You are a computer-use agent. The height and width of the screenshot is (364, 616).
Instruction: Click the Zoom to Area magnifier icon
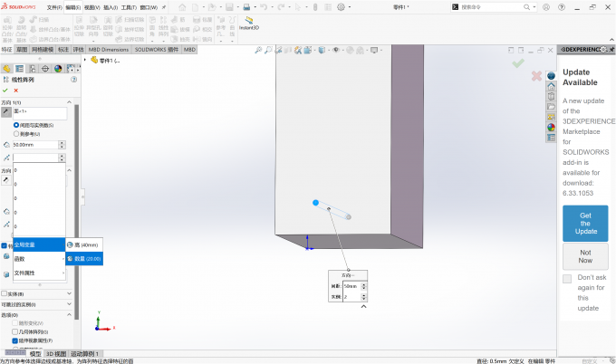tap(268, 50)
